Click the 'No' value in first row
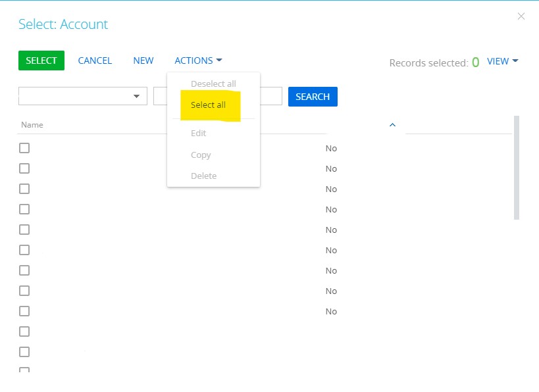The image size is (539, 392). coord(332,149)
